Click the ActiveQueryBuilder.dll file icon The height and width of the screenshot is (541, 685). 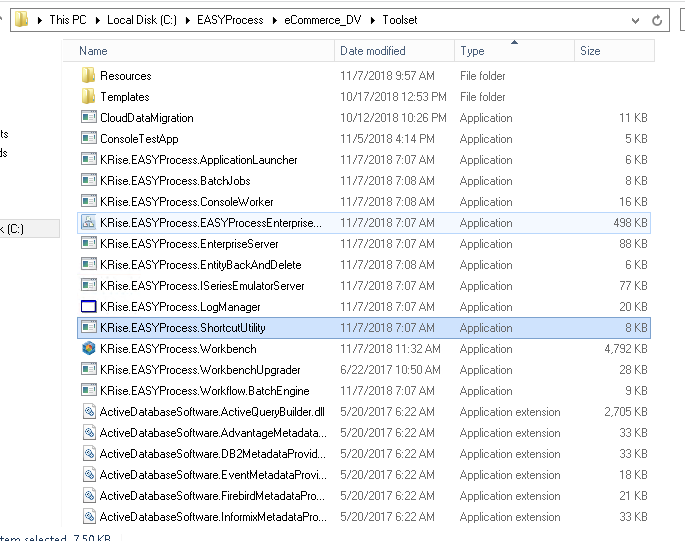click(89, 411)
